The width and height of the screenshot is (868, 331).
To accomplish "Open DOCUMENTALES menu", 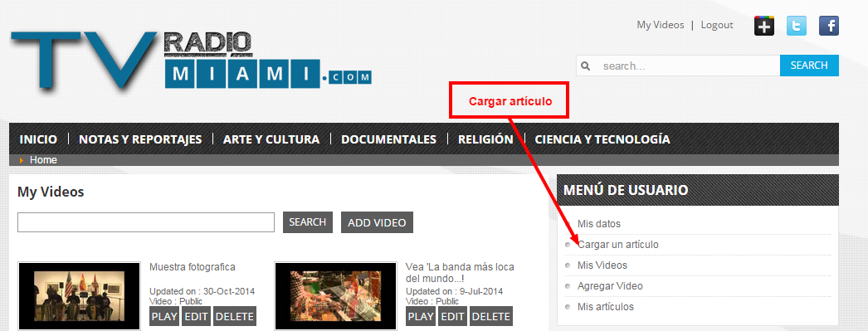I will pyautogui.click(x=388, y=139).
